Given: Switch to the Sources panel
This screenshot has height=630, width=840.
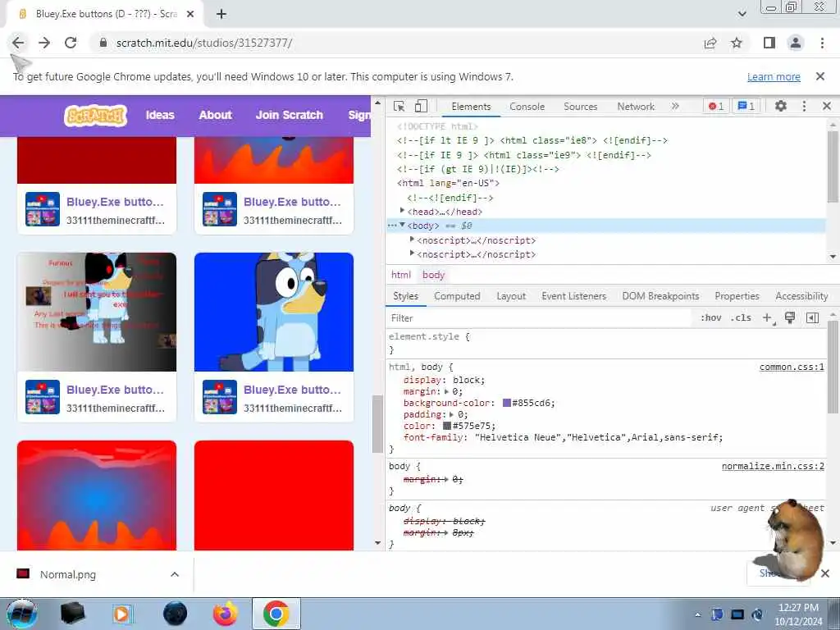Looking at the screenshot, I should pyautogui.click(x=580, y=107).
